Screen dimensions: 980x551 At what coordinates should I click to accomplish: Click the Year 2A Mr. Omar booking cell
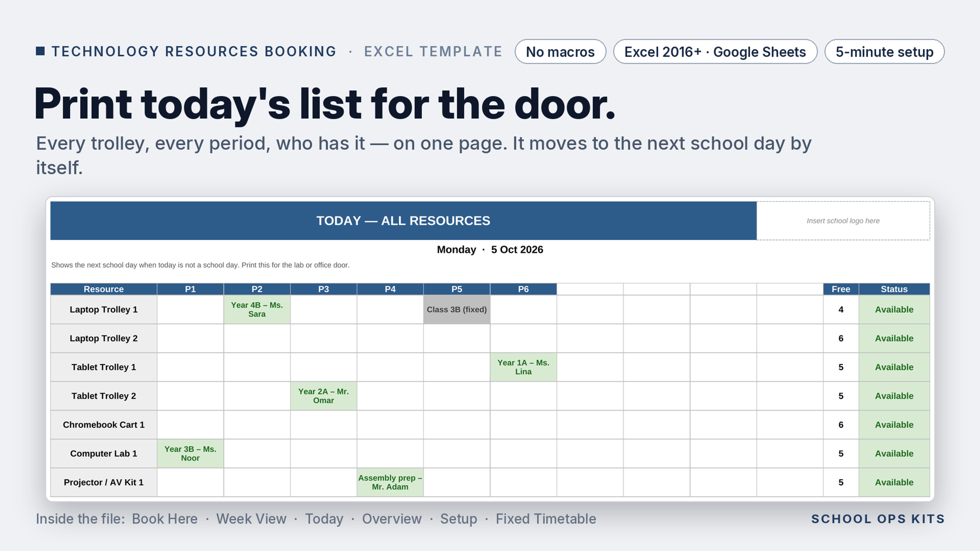tap(323, 396)
